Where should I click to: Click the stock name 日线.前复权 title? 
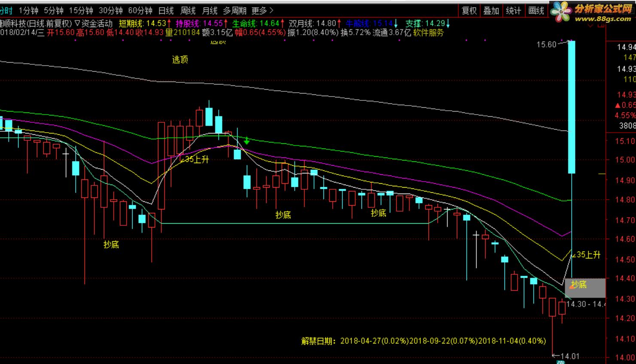click(x=36, y=24)
